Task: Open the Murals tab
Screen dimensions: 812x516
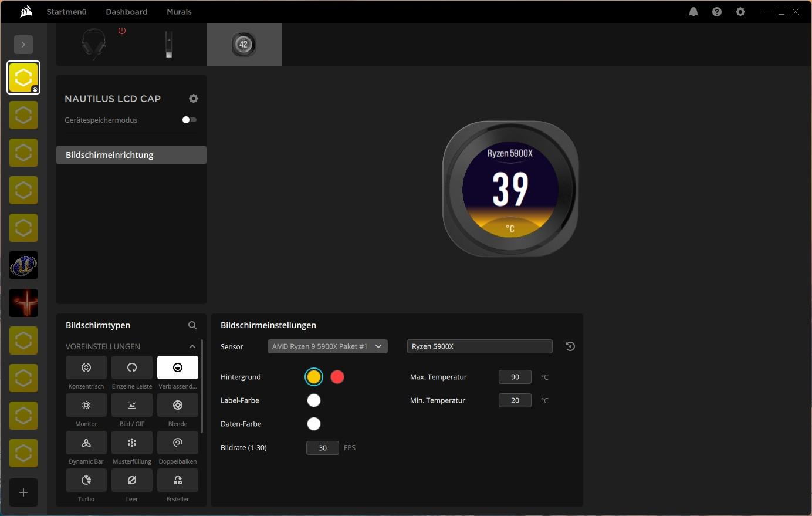Action: tap(179, 12)
